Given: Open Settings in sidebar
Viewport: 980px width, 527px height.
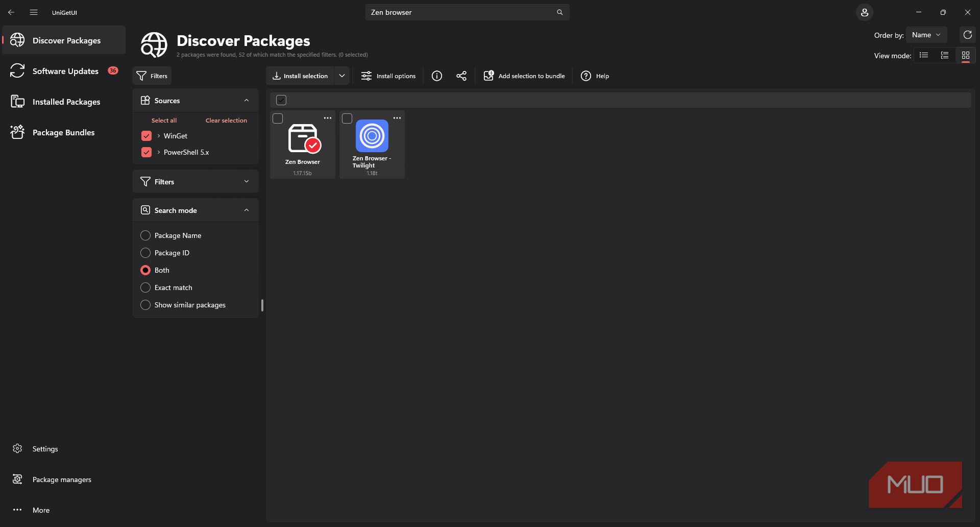Looking at the screenshot, I should (x=64, y=449).
